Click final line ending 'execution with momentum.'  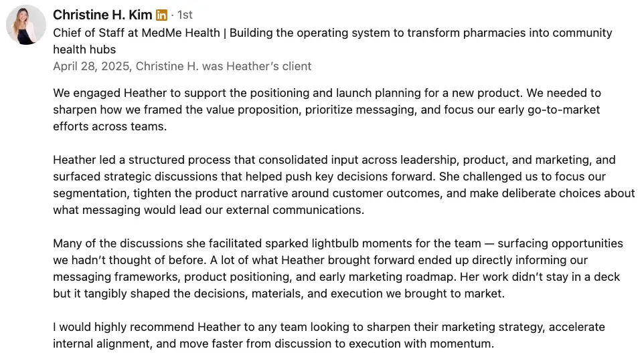[274, 344]
